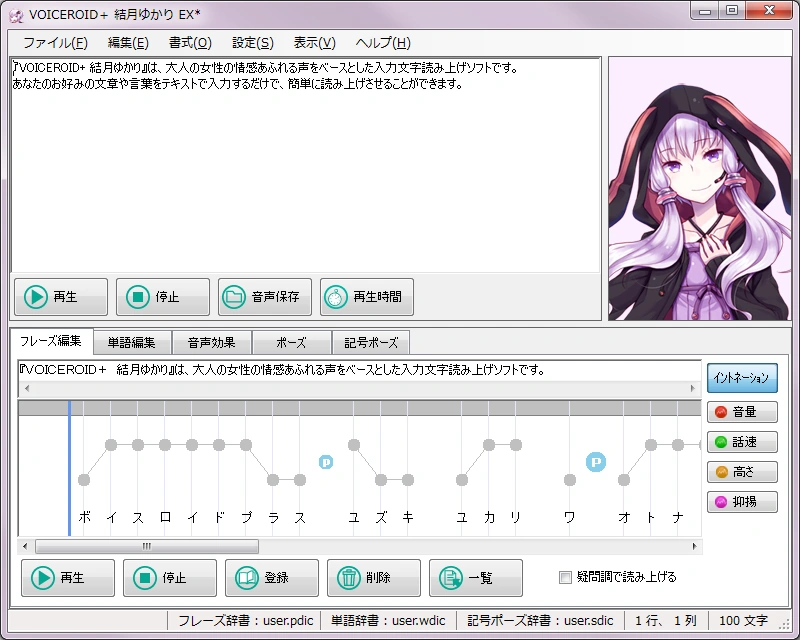Maximize the VOICEROID window
Viewport: 800px width, 640px height.
[732, 10]
